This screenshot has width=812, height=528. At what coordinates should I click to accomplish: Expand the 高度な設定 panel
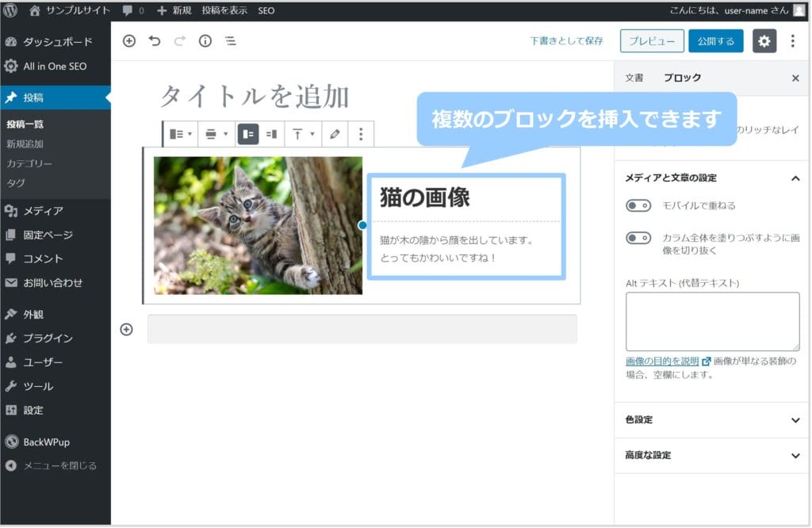[712, 456]
